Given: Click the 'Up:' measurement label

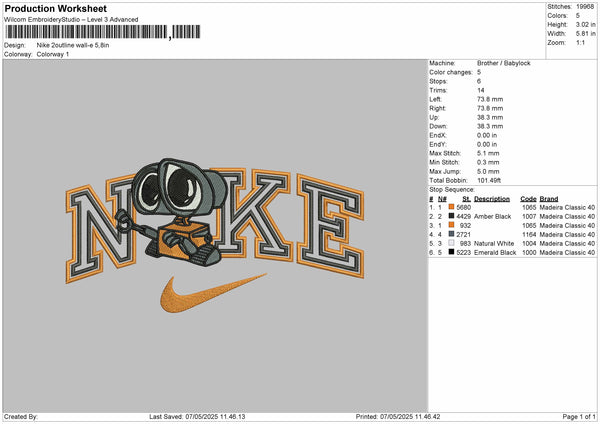Looking at the screenshot, I should point(434,117).
